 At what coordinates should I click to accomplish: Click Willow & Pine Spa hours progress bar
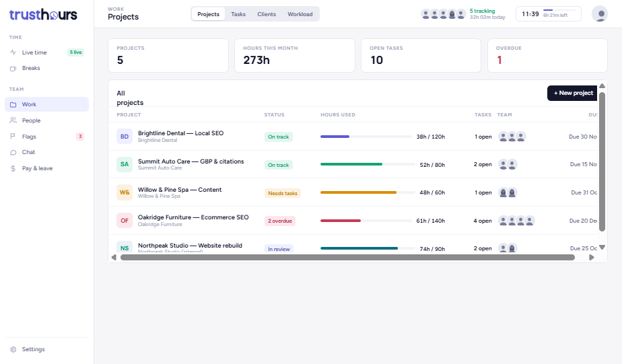[368, 192]
